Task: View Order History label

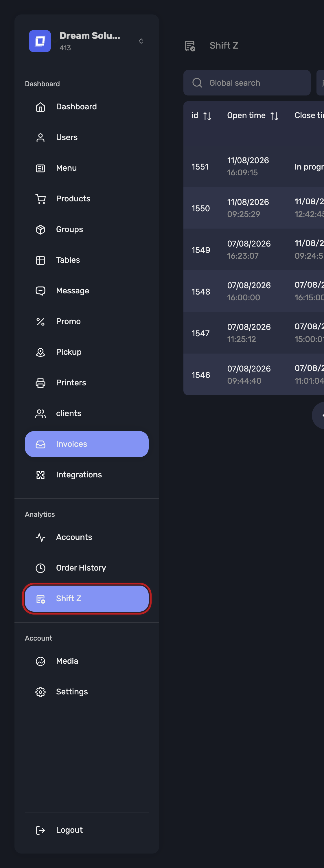Action: click(x=81, y=568)
